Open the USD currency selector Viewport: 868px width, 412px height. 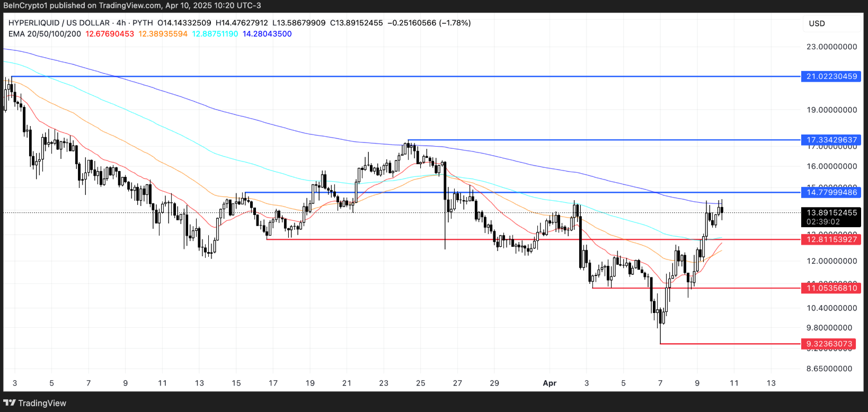[x=817, y=23]
